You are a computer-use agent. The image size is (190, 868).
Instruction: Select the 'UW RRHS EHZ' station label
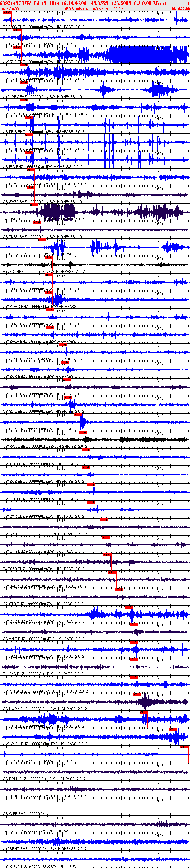tap(15, 114)
